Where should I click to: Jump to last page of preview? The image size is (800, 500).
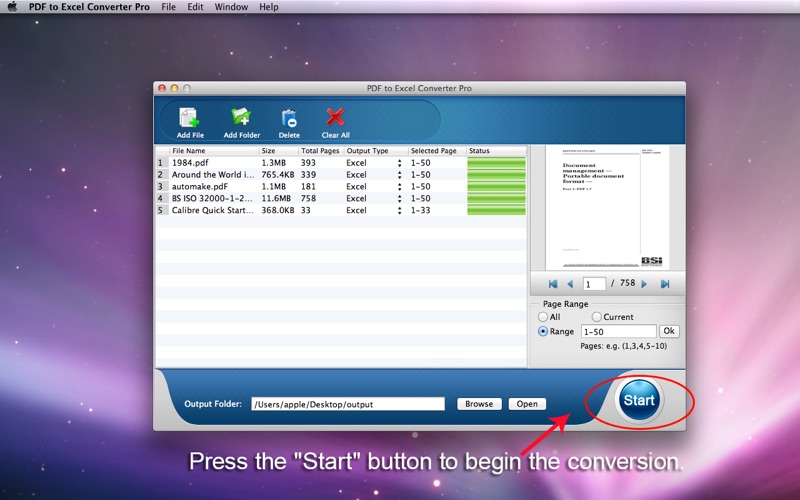(x=665, y=284)
